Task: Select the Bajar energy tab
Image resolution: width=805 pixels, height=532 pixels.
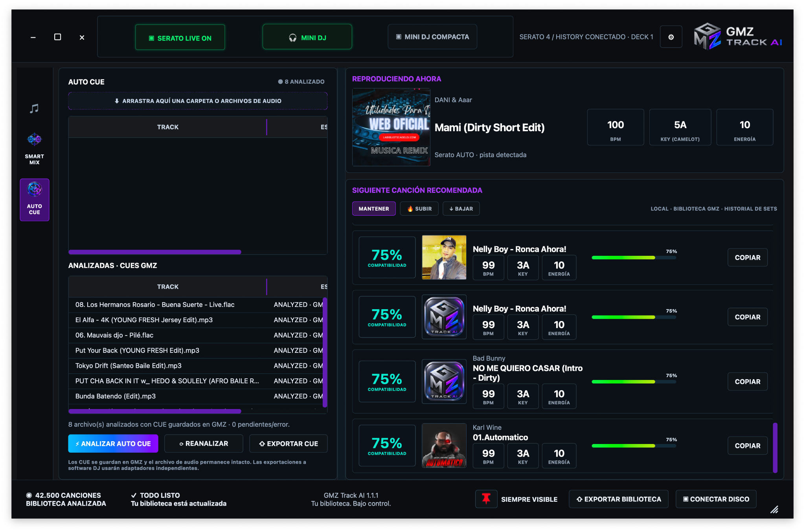Action: [x=461, y=209]
